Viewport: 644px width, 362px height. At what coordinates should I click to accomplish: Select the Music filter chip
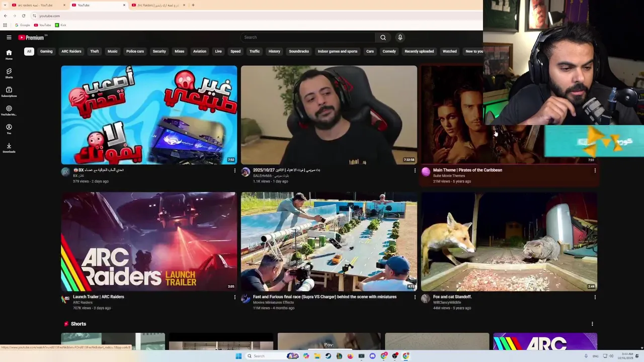[113, 51]
